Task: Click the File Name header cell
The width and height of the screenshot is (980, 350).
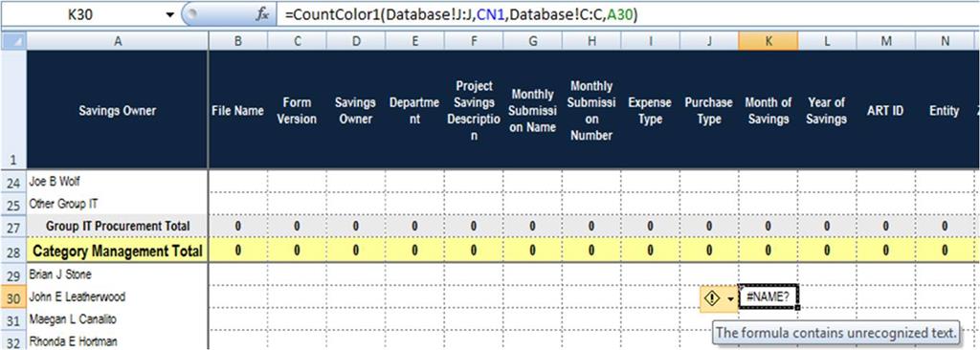Action: click(x=238, y=110)
